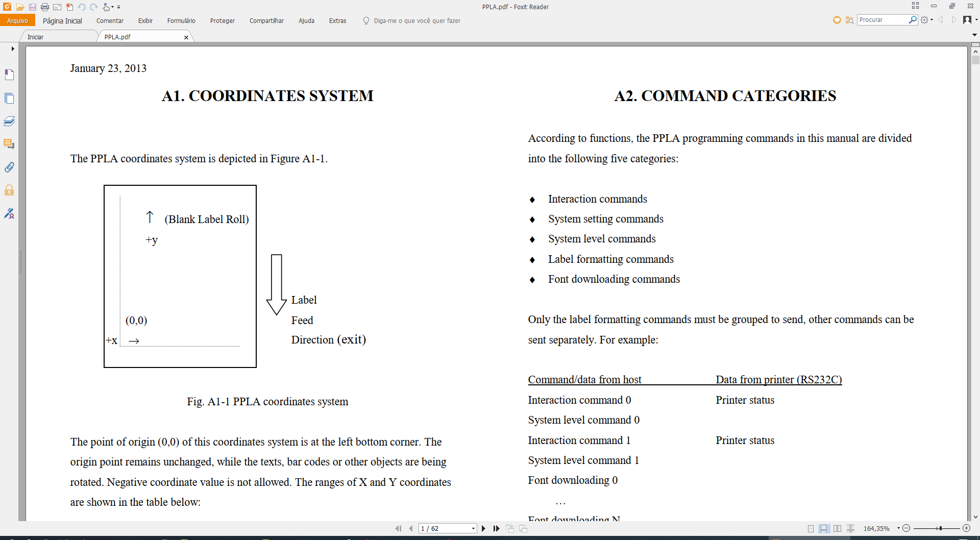Create a new PDF from the quick toolbar
Screen dimensions: 980x540
[69, 7]
